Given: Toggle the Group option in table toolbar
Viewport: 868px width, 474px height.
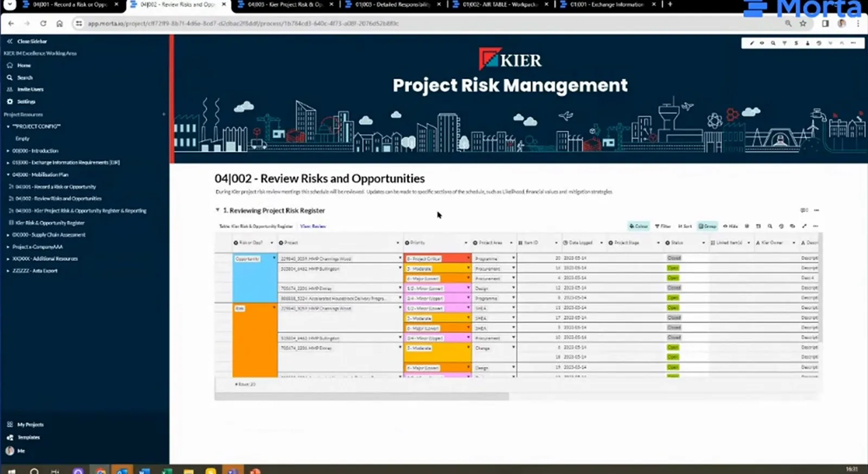Looking at the screenshot, I should pos(707,226).
